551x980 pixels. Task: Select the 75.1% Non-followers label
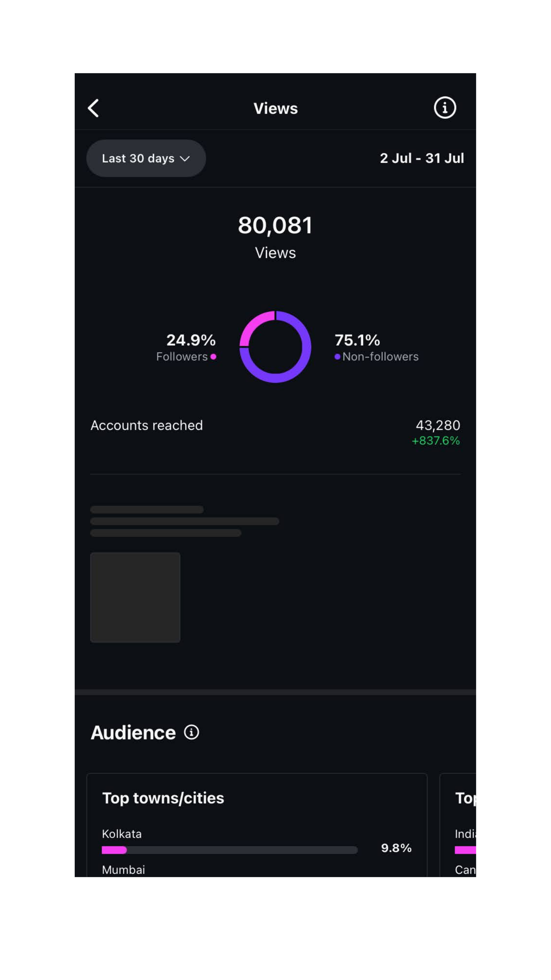[x=376, y=348]
